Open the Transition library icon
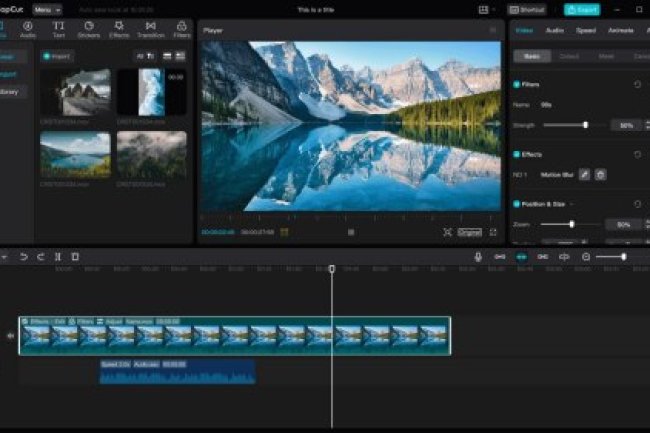This screenshot has width=650, height=433. (x=150, y=28)
